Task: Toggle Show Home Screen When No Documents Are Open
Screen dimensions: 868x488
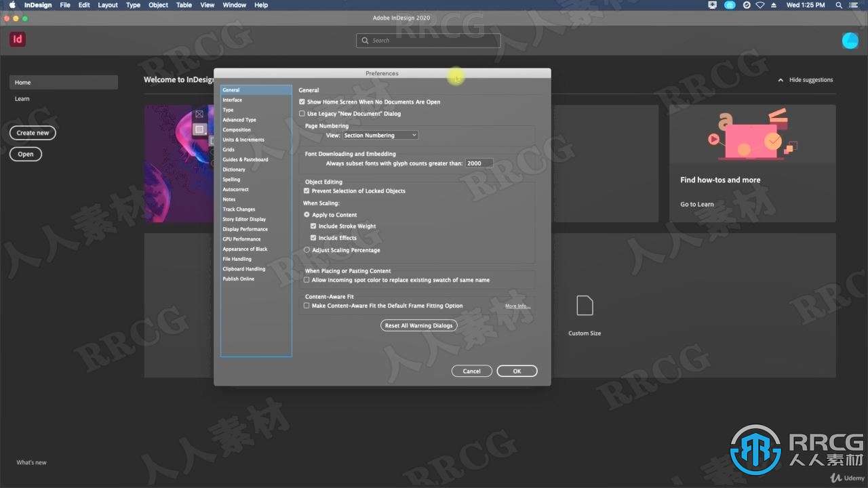Action: click(302, 102)
